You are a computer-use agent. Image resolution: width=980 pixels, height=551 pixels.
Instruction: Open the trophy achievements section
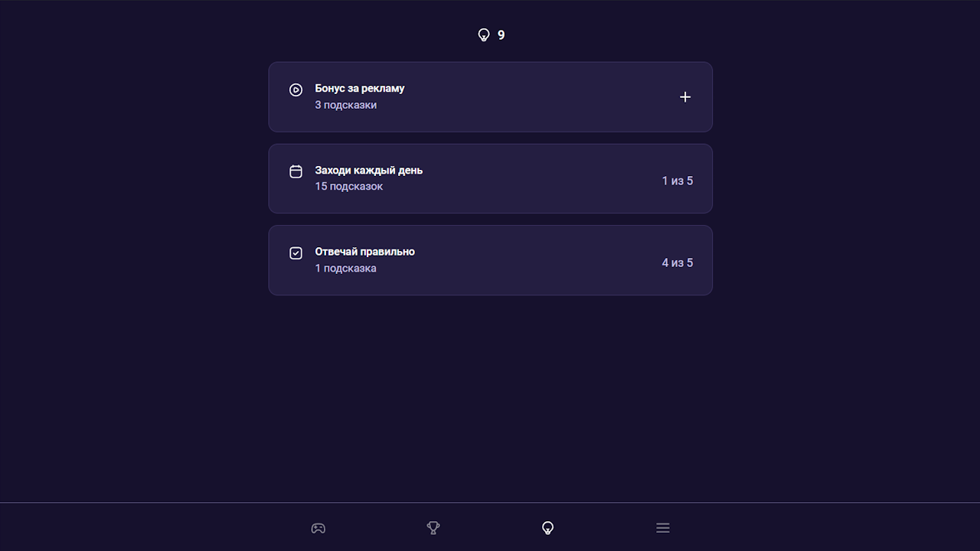pos(433,528)
